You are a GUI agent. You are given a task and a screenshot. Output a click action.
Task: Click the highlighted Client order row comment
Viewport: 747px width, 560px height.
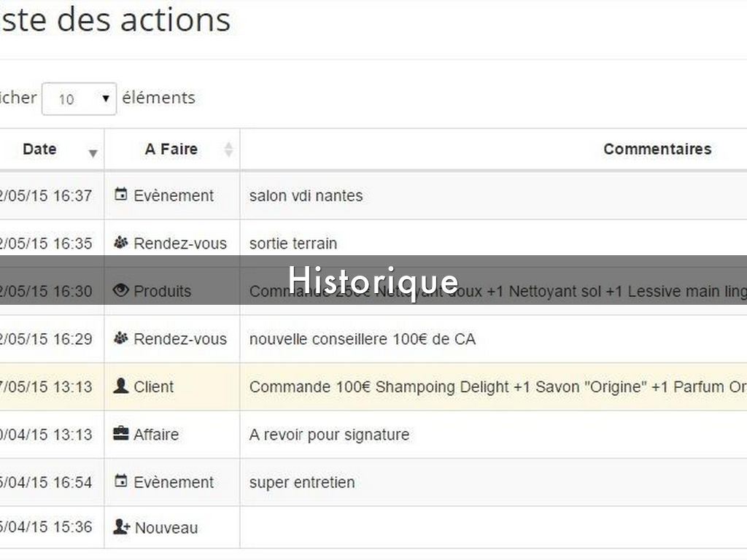coord(496,387)
